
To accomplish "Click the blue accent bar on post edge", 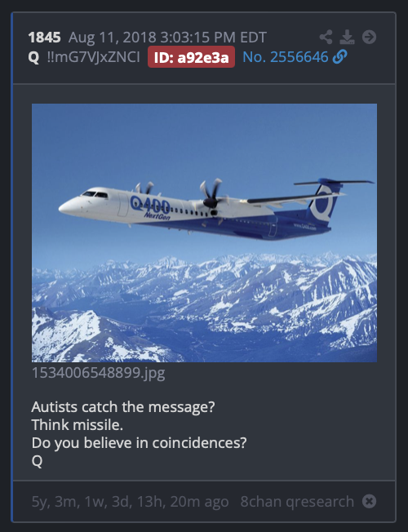I will [12, 267].
